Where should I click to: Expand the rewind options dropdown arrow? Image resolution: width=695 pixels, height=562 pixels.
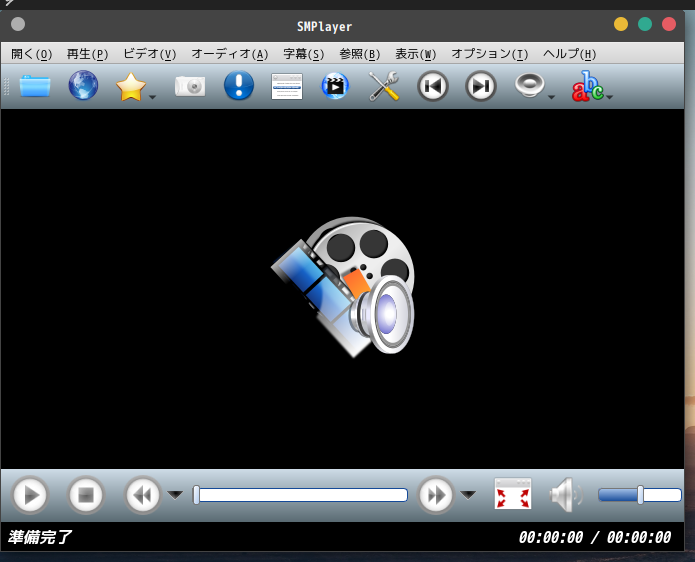pyautogui.click(x=175, y=495)
